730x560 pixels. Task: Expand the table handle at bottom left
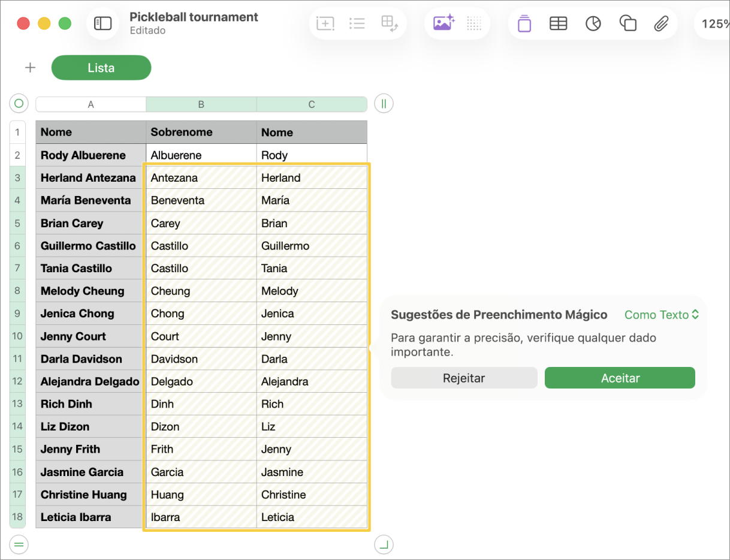click(19, 544)
